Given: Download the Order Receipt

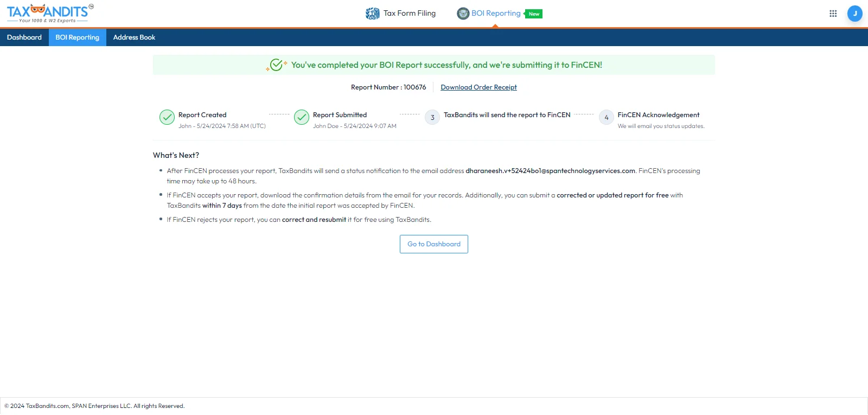Looking at the screenshot, I should [x=478, y=87].
